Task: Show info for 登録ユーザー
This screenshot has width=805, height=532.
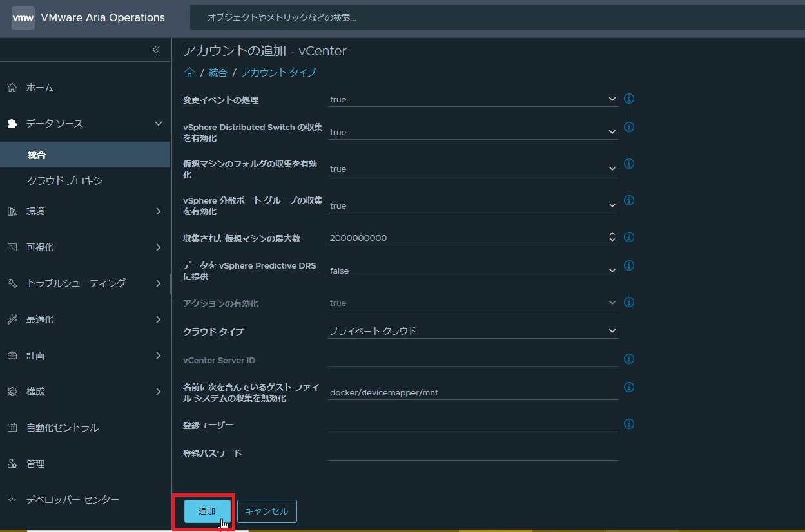Action: coord(630,424)
